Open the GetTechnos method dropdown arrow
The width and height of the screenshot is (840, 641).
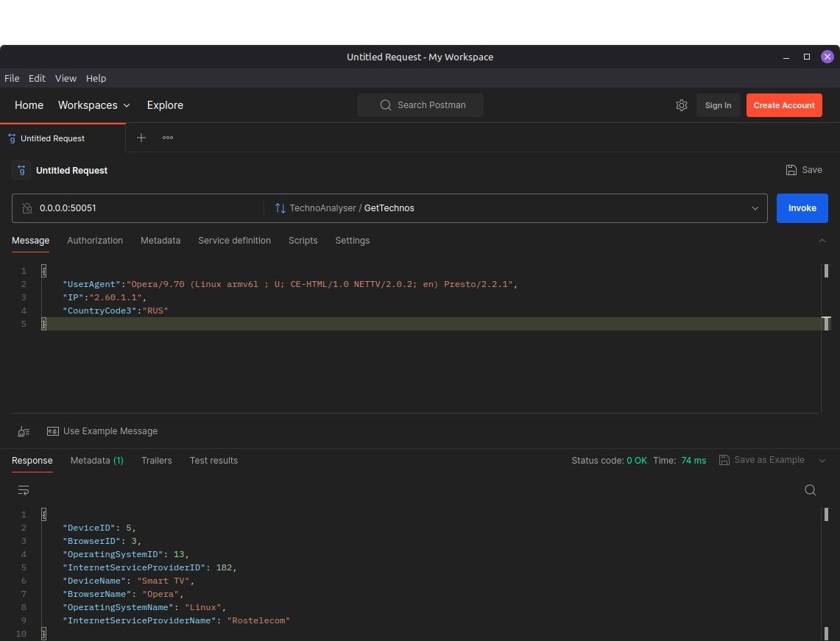[755, 208]
